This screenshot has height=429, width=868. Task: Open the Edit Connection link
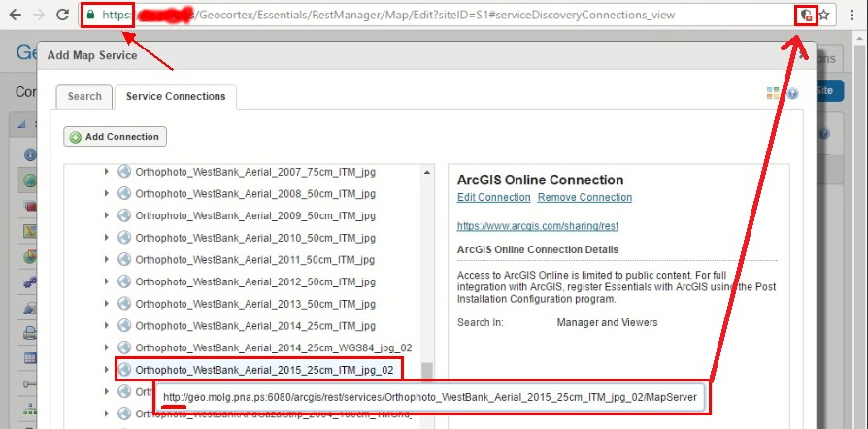(494, 198)
